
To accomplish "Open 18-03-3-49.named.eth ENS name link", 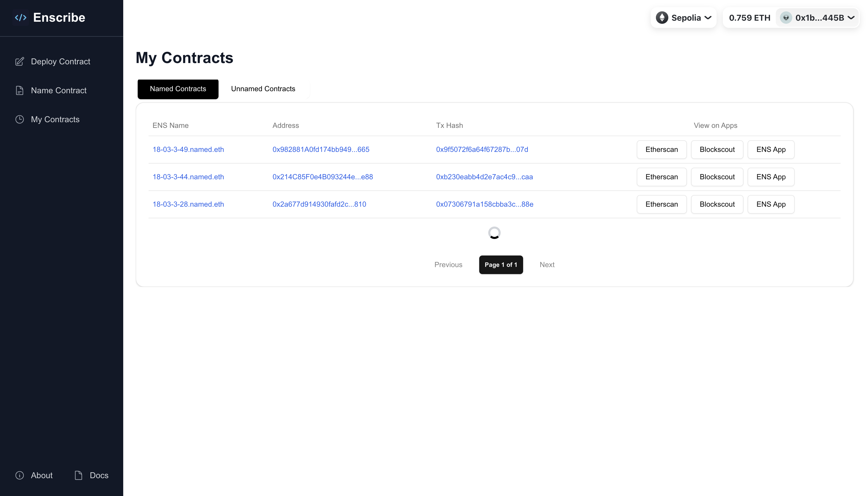I will (188, 150).
